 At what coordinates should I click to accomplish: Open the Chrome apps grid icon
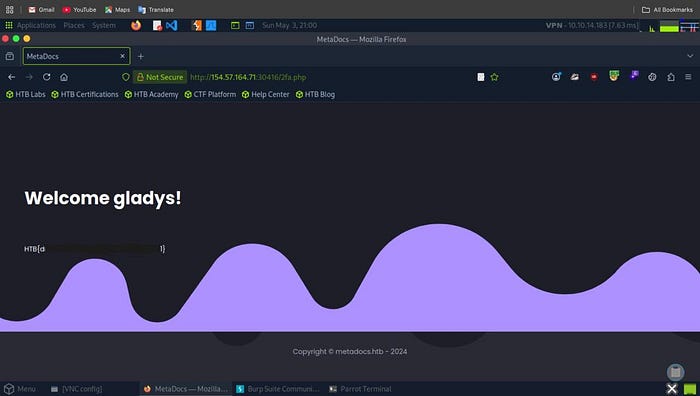pyautogui.click(x=9, y=9)
